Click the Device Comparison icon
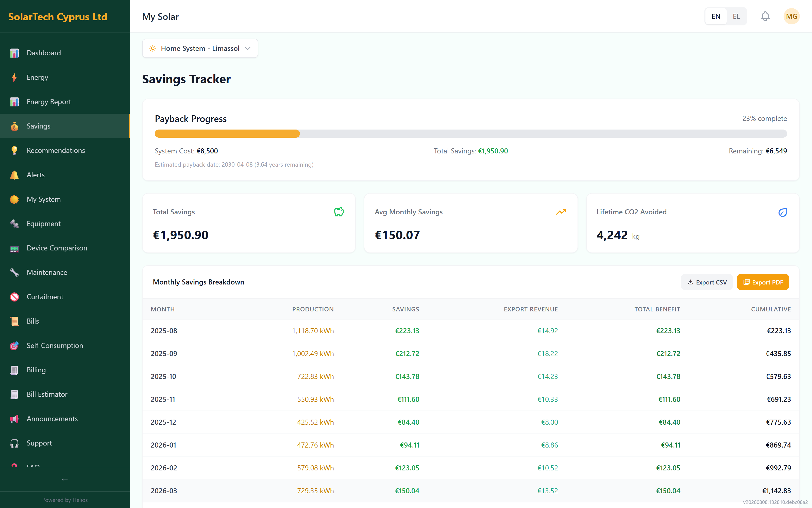812x508 pixels. click(x=14, y=248)
